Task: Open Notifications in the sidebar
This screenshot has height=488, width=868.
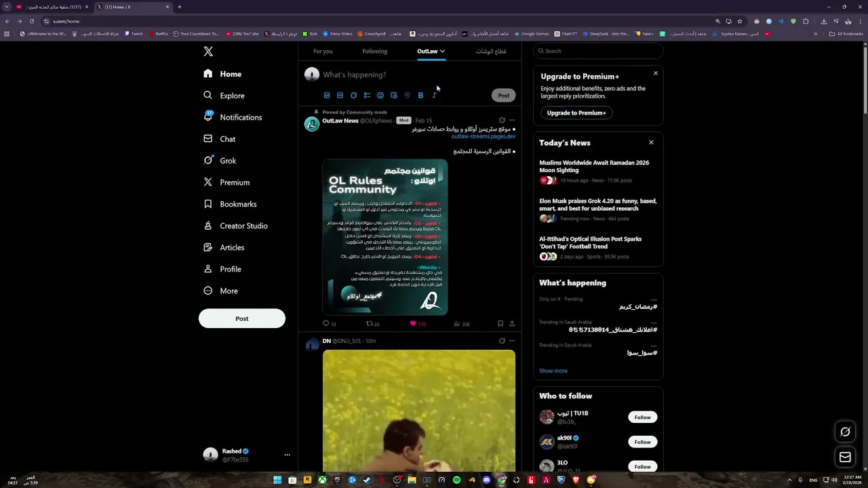Action: [233, 117]
